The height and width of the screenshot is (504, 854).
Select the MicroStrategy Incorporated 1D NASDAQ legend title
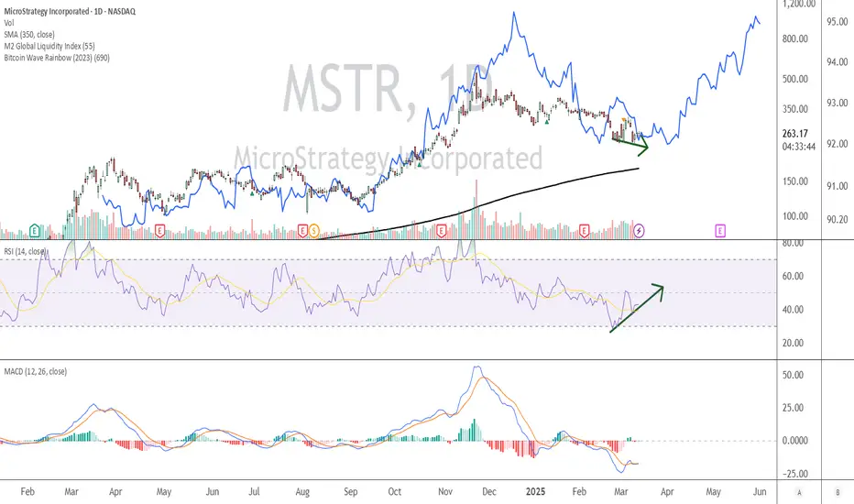pyautogui.click(x=70, y=11)
